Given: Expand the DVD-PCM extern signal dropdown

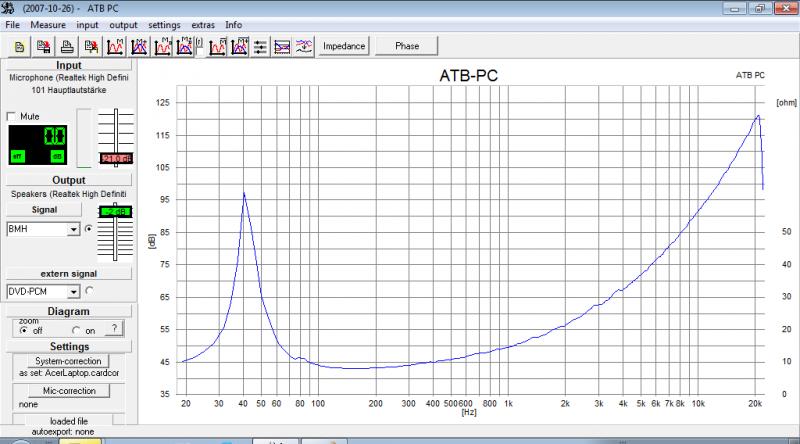Looking at the screenshot, I should (x=73, y=291).
